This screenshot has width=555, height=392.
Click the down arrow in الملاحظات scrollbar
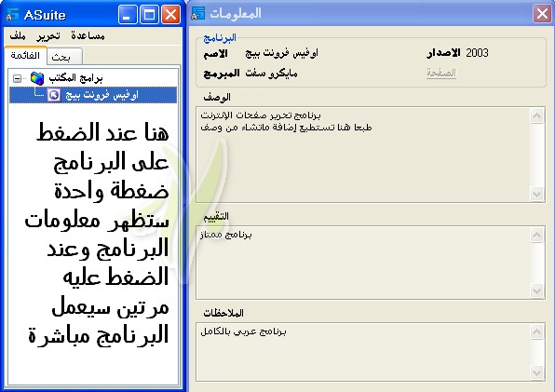coord(537,372)
